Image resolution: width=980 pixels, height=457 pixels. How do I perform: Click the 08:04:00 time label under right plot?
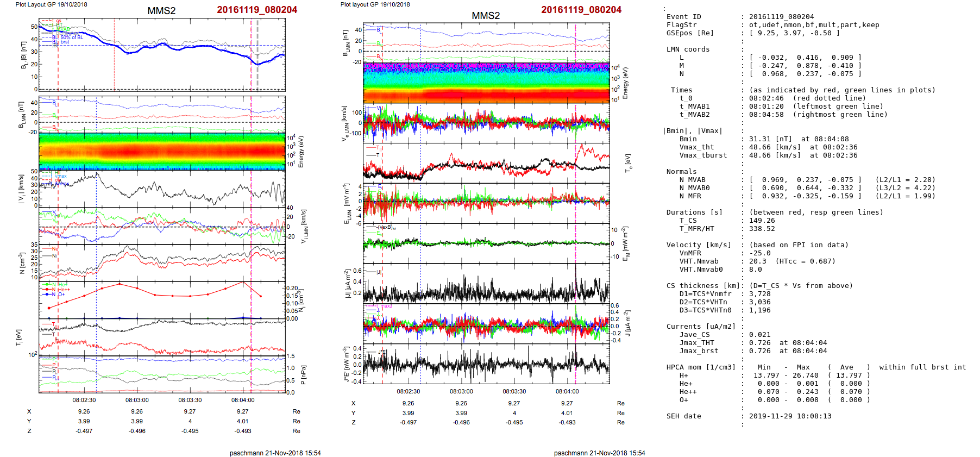click(567, 391)
